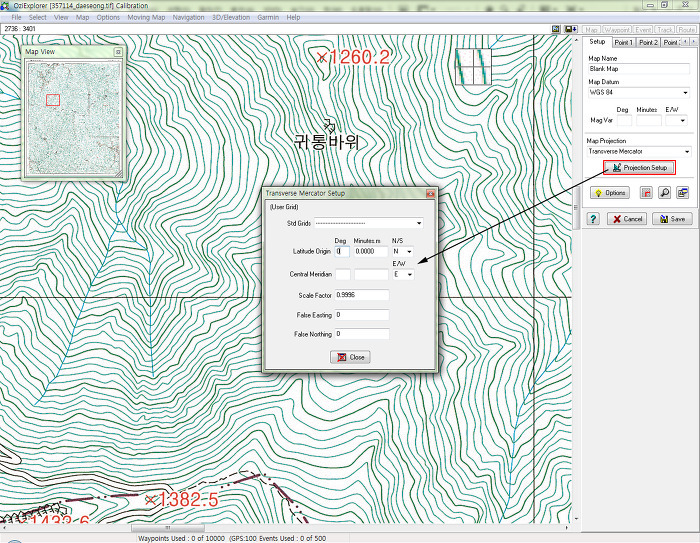The height and width of the screenshot is (543, 700).
Task: Open the File menu
Action: (x=16, y=17)
